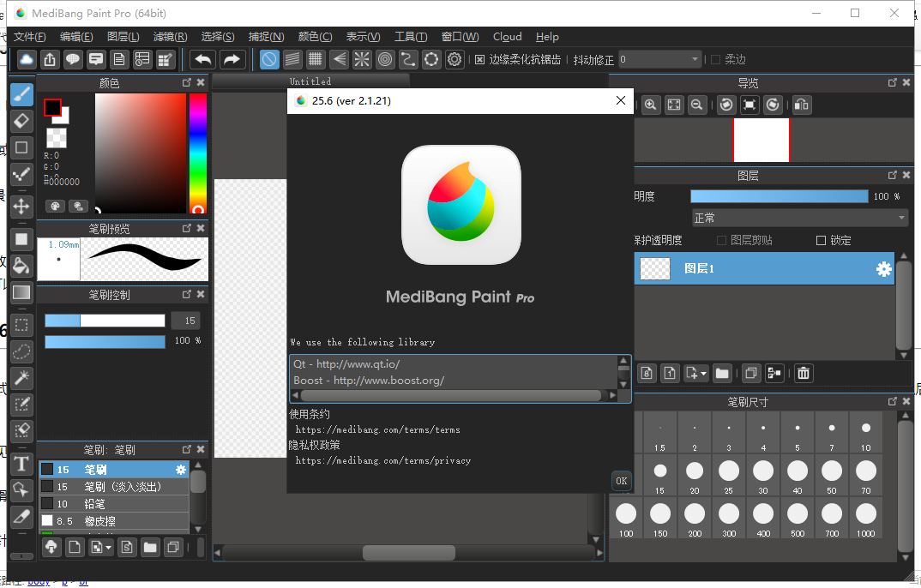The width and height of the screenshot is (921, 588).
Task: Toggle the 柔边 checkbox
Action: pos(715,59)
